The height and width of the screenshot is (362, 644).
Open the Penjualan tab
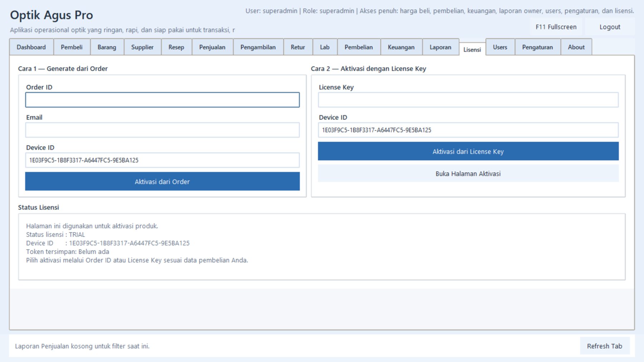212,47
